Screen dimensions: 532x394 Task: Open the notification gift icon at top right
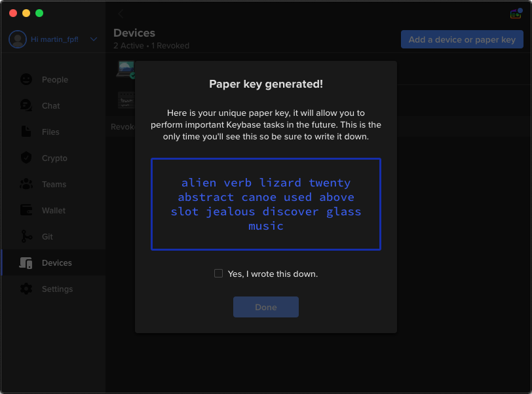516,14
